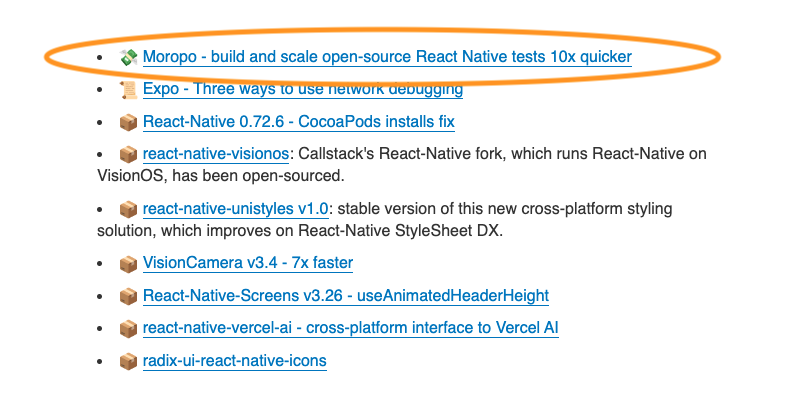Click package emoji beside React-Native 0.72.6
This screenshot has width=804, height=397.
pyautogui.click(x=128, y=123)
